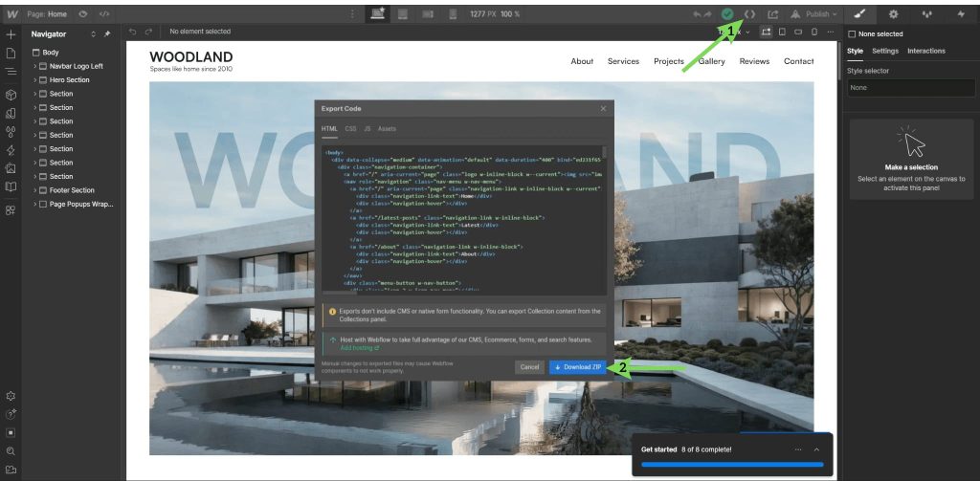Viewport: 980px width, 481px height.
Task: Open the CMS book icon
Action: pos(11,186)
